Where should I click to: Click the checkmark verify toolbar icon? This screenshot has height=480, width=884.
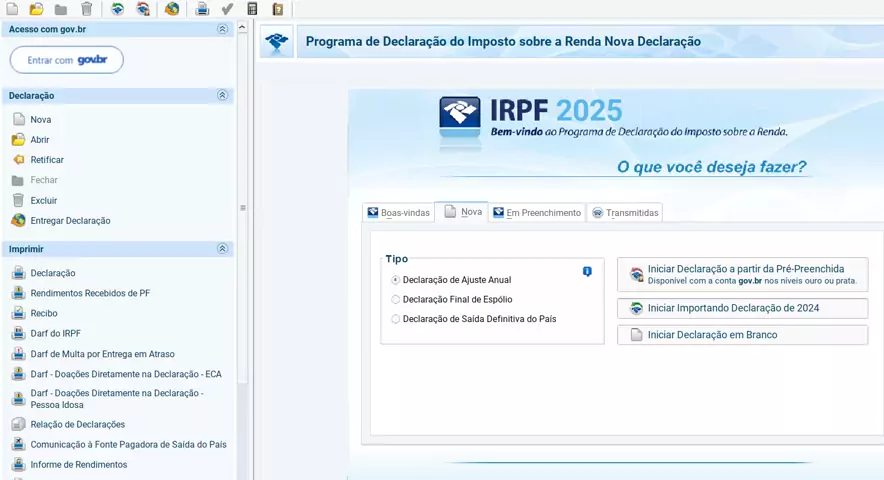(x=227, y=8)
